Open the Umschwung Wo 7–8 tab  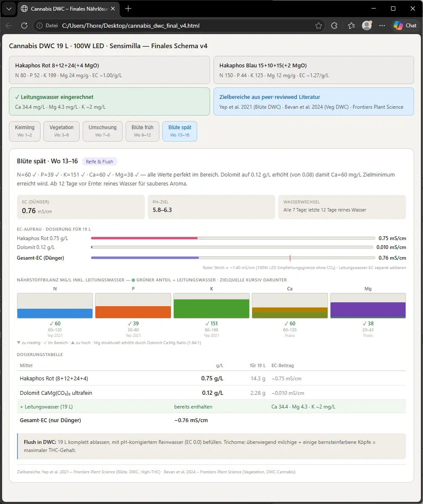pos(103,131)
